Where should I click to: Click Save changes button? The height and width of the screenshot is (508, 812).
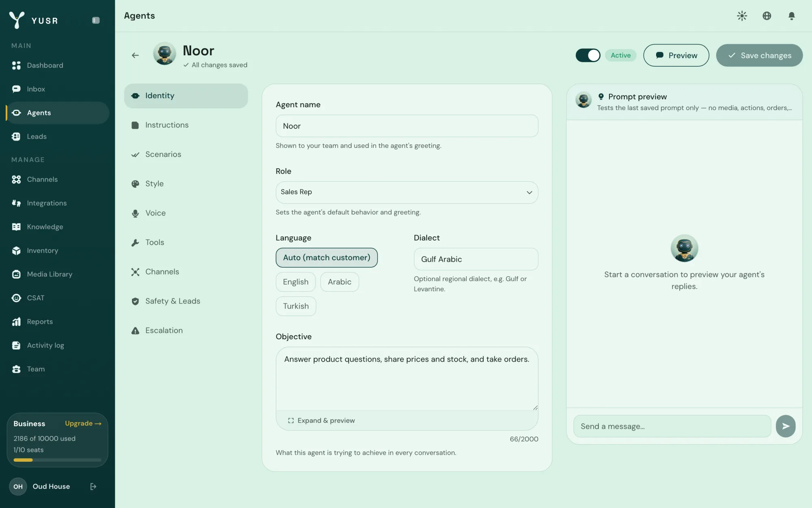point(759,55)
